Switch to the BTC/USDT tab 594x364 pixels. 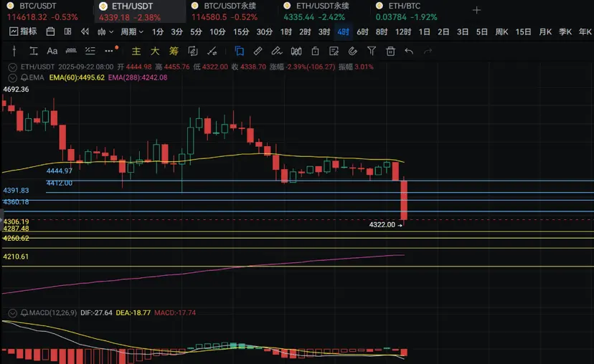[45, 11]
